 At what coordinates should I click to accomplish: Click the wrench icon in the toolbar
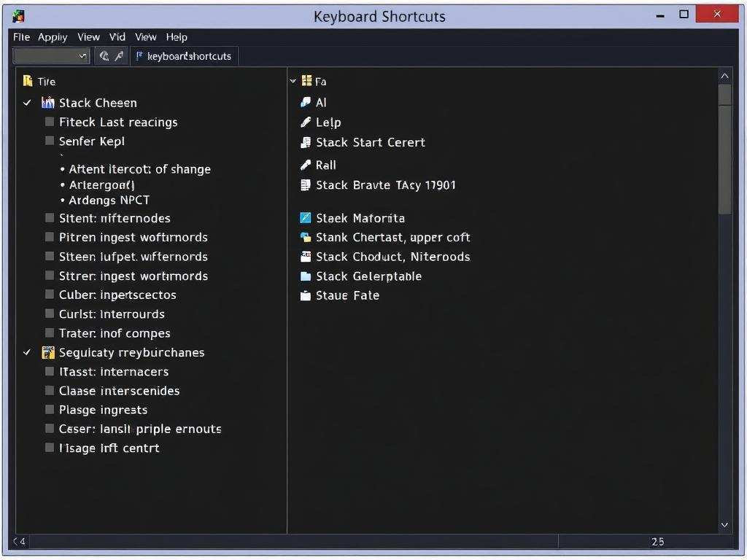tap(119, 56)
